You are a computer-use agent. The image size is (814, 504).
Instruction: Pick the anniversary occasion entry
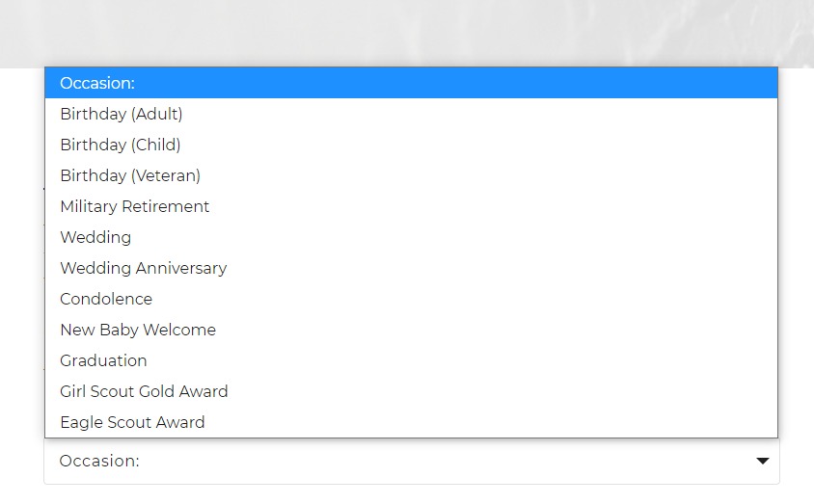[x=411, y=268]
